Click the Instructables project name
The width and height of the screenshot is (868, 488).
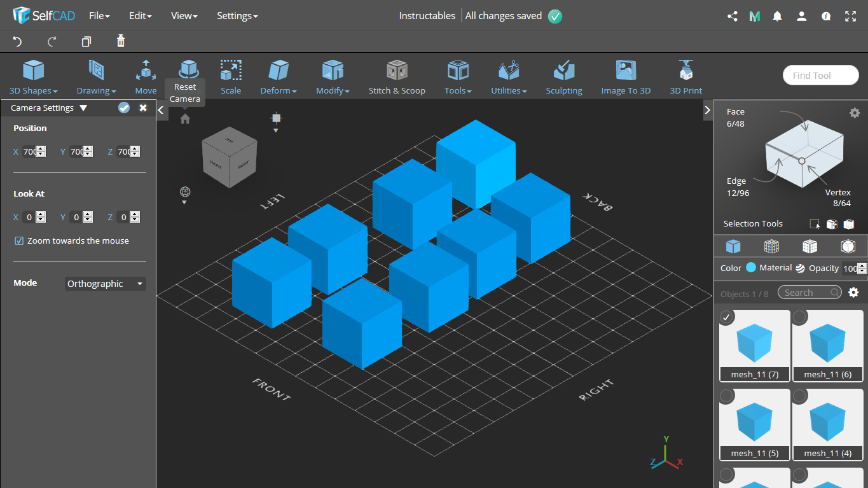point(427,16)
